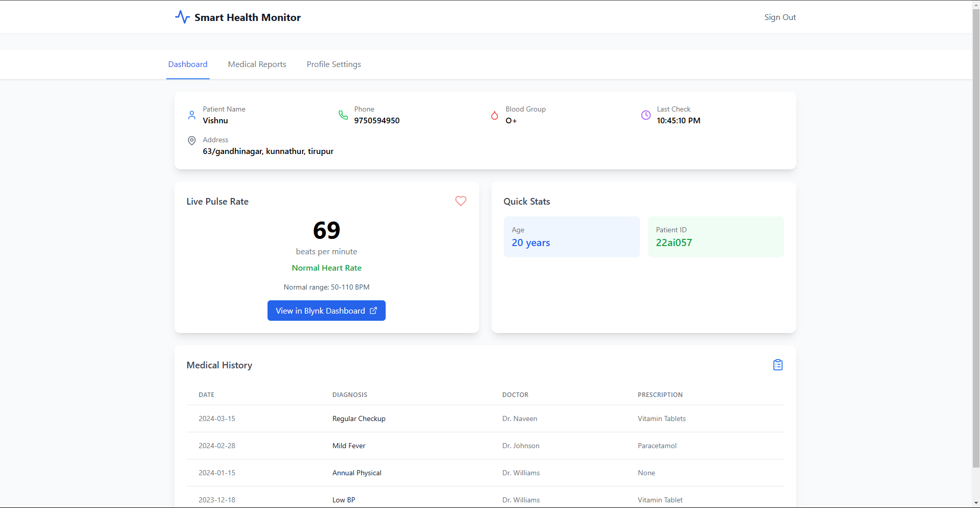The image size is (980, 508).
Task: Open the Dashboard tab
Action: click(x=188, y=64)
